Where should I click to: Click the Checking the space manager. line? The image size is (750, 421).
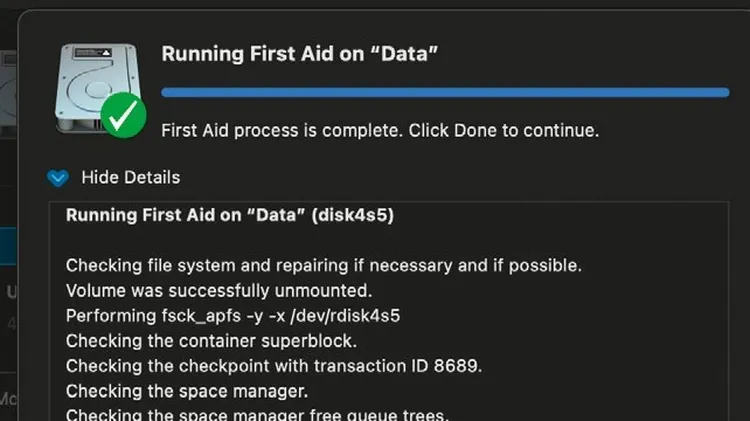pyautogui.click(x=187, y=391)
